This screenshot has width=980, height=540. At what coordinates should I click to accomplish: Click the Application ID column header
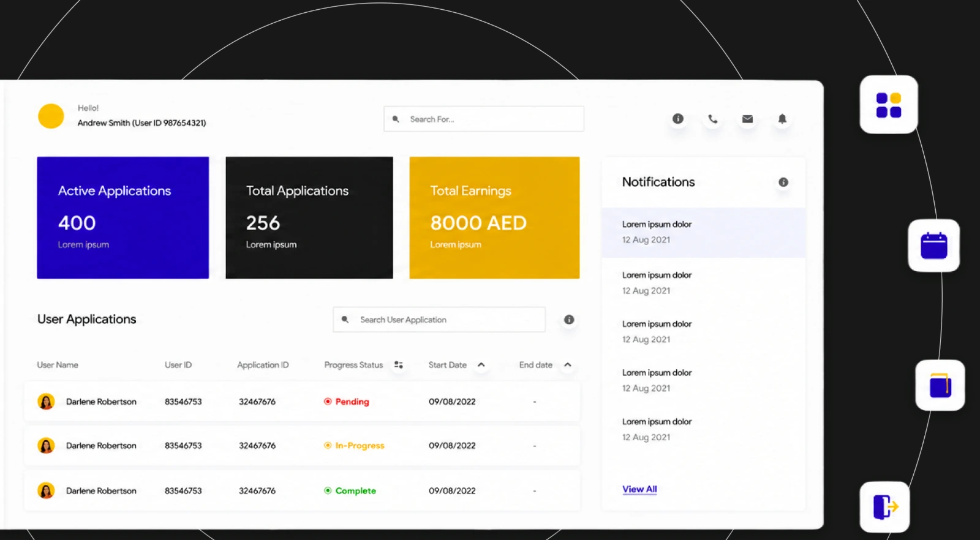[x=263, y=365]
